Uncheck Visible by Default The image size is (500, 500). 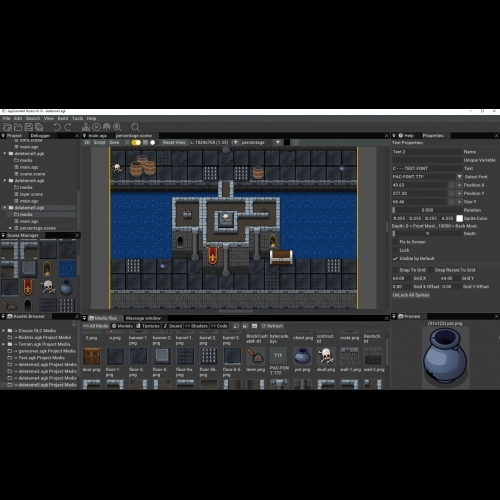pos(395,258)
